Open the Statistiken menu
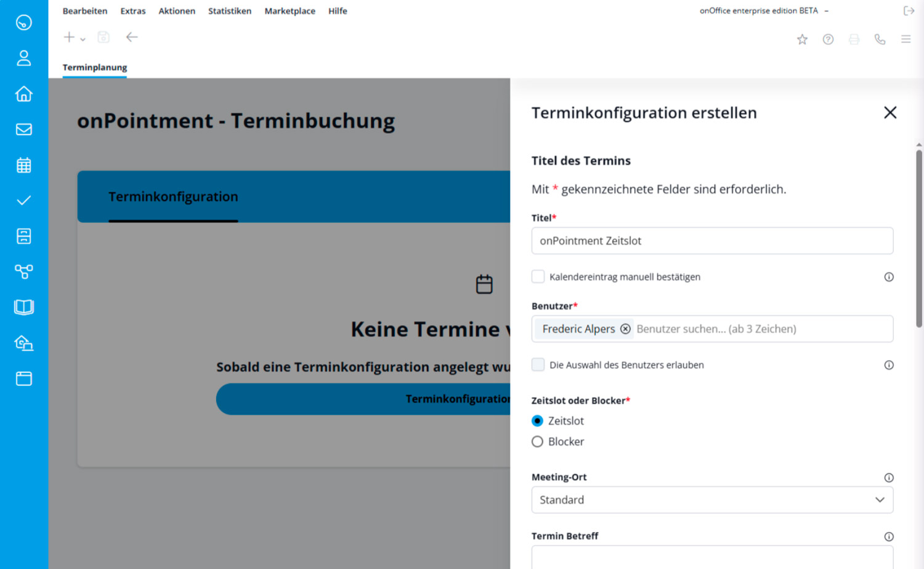This screenshot has width=924, height=569. coord(229,11)
